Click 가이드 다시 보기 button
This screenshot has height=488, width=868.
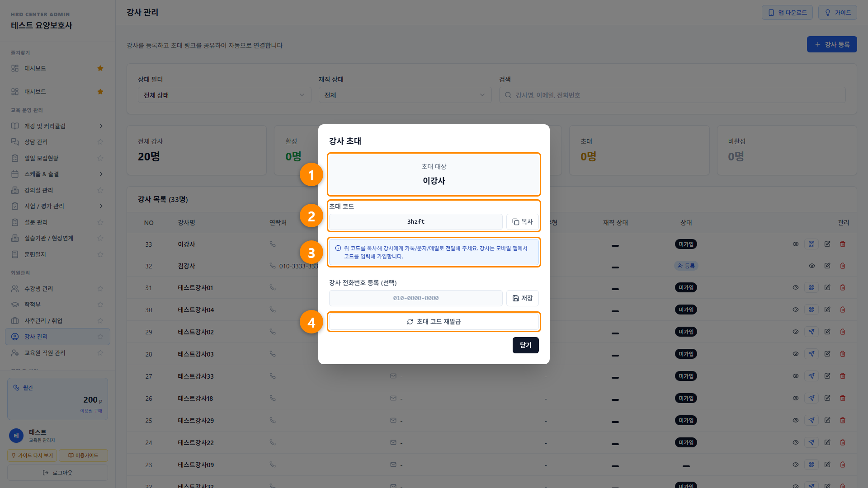[32, 455]
